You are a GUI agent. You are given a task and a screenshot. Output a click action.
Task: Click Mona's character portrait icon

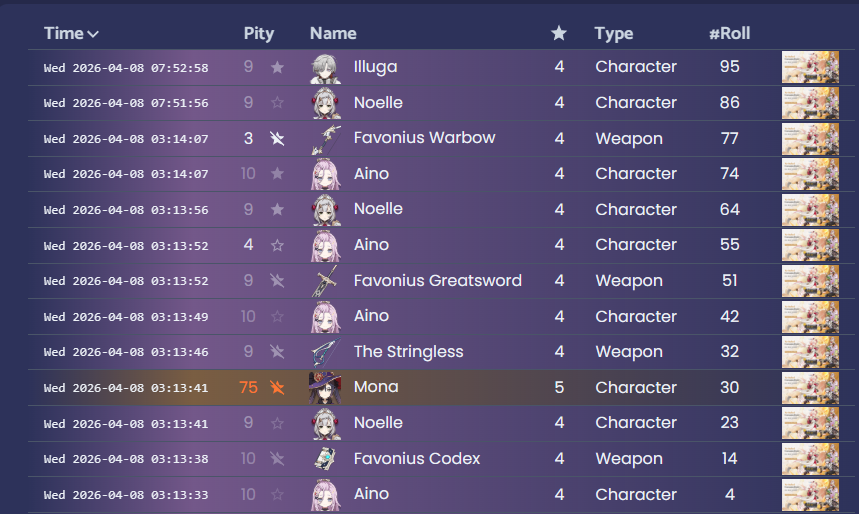325,388
